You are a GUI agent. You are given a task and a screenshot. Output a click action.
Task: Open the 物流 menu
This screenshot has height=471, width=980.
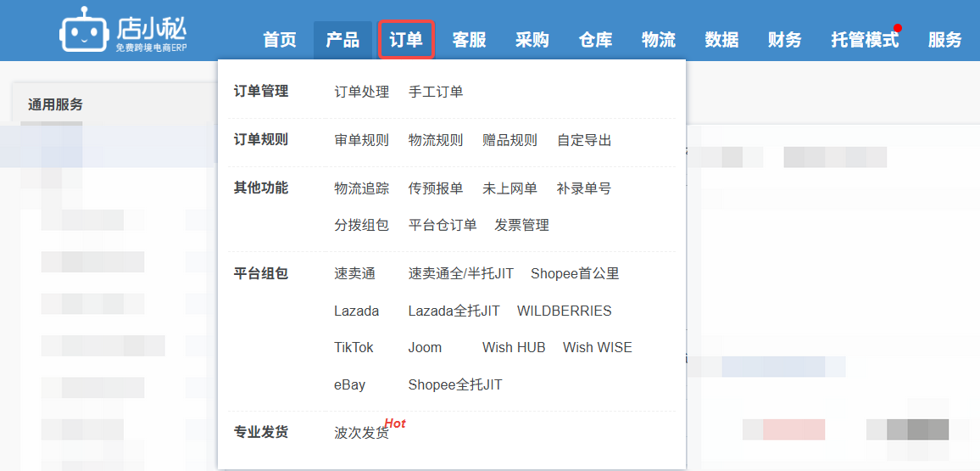coord(659,40)
